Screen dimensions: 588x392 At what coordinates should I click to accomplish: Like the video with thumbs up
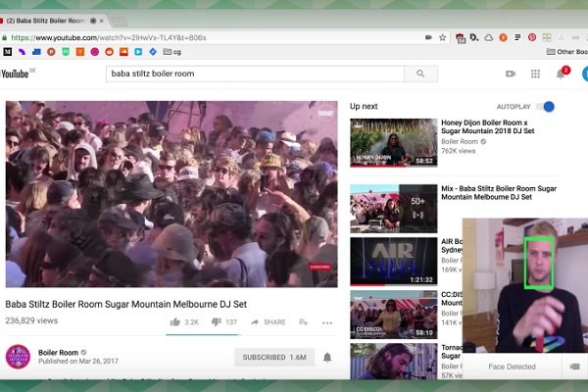[175, 321]
